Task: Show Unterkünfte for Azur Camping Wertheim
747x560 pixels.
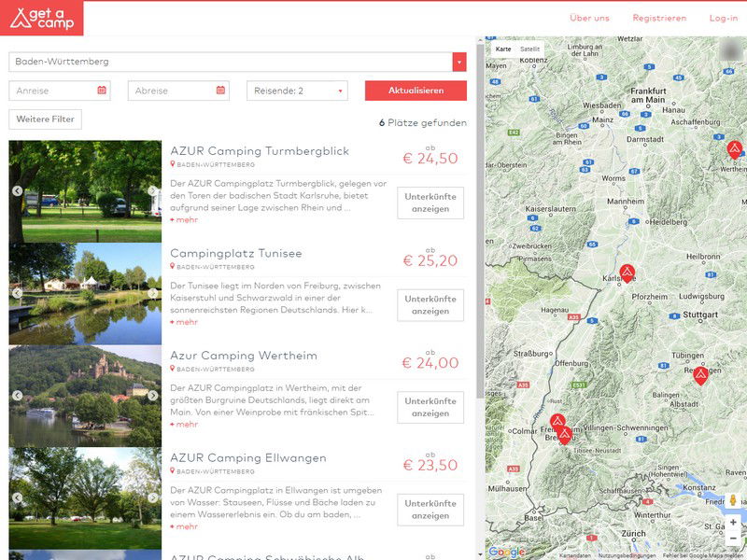Action: tap(430, 408)
